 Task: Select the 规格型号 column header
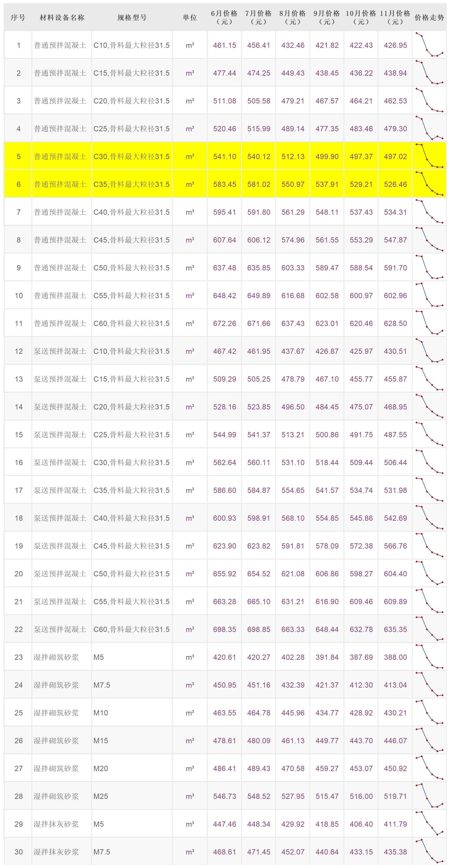(132, 17)
